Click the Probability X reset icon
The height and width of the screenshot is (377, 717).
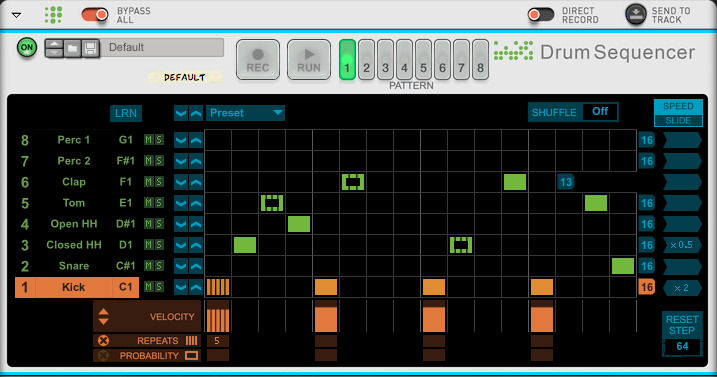point(104,355)
